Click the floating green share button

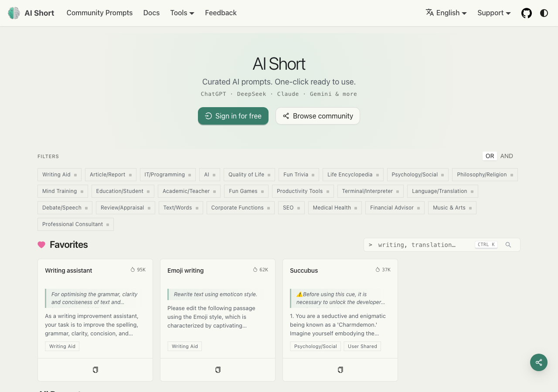[539, 362]
